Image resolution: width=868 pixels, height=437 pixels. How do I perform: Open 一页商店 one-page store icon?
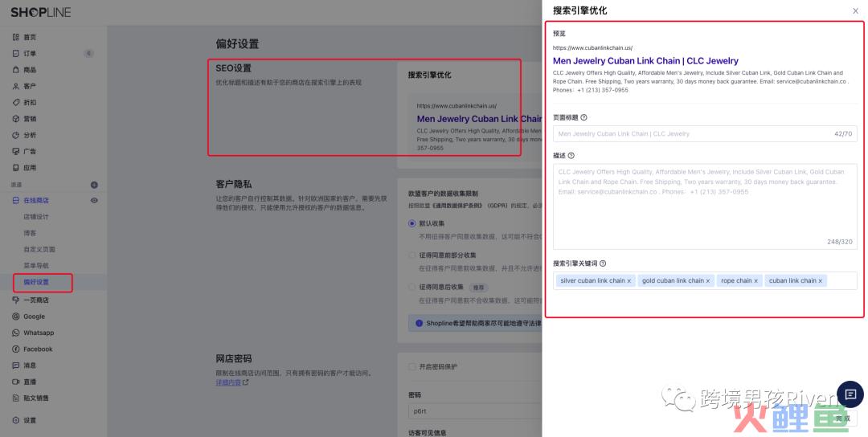tap(15, 300)
